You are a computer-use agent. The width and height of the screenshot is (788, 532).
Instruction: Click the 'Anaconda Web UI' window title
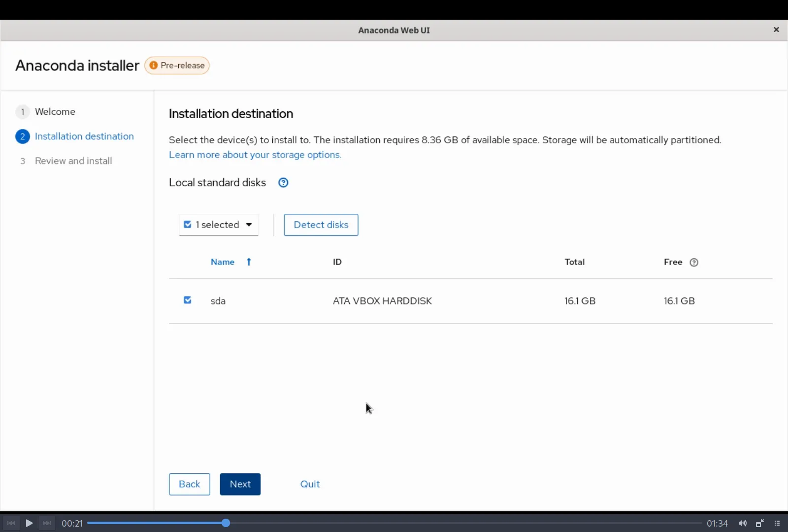(394, 30)
